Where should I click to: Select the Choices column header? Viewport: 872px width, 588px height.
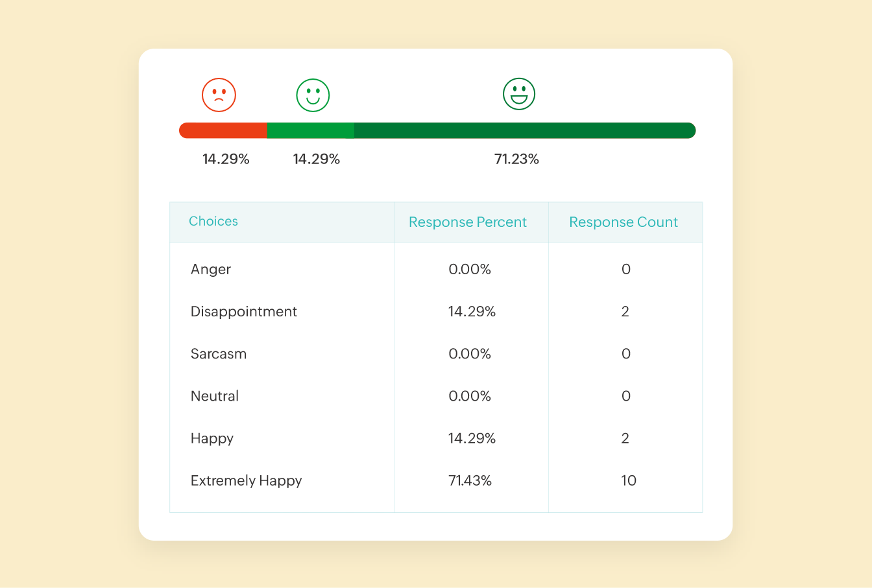coord(213,222)
